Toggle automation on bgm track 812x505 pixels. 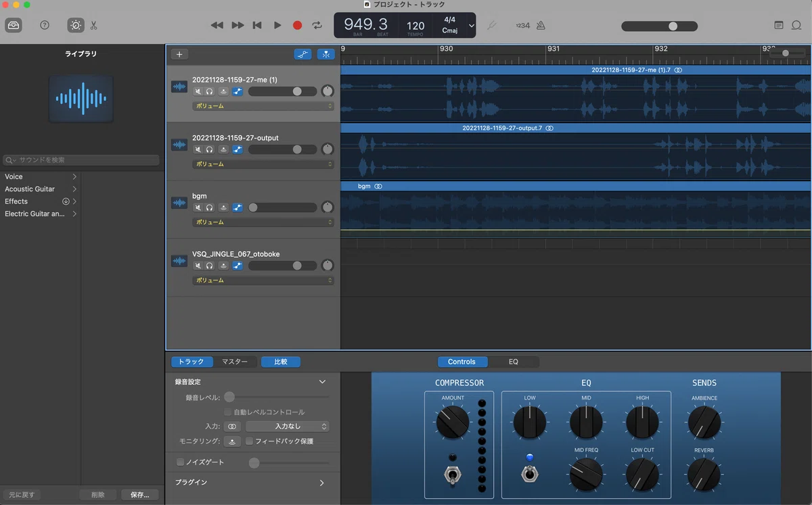pyautogui.click(x=237, y=208)
